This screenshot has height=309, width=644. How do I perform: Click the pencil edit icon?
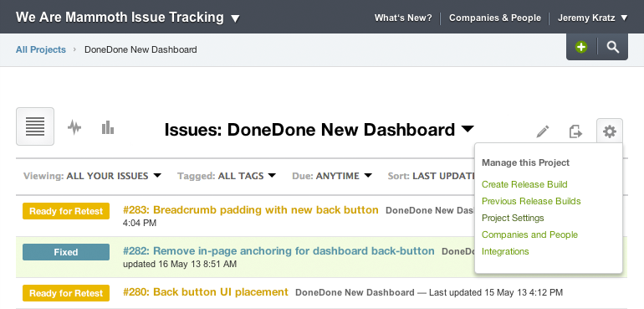[543, 131]
